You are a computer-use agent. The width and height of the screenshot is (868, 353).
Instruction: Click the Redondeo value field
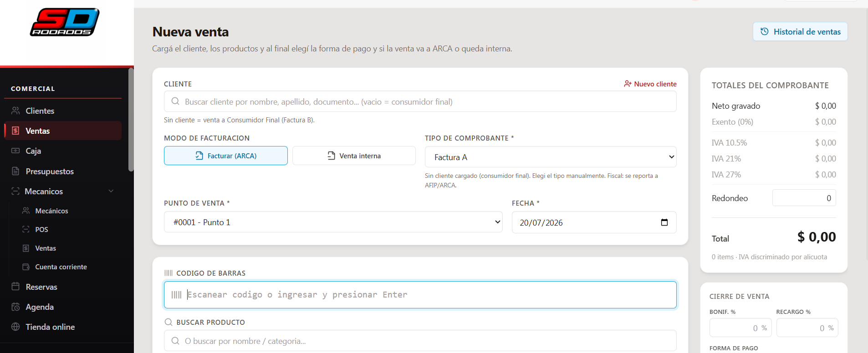point(804,198)
